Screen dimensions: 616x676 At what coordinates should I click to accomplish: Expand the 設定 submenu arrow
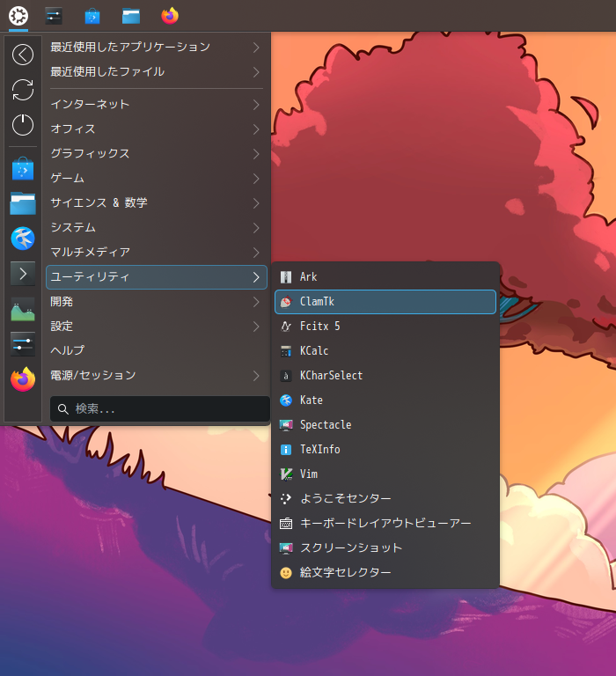pyautogui.click(x=256, y=327)
